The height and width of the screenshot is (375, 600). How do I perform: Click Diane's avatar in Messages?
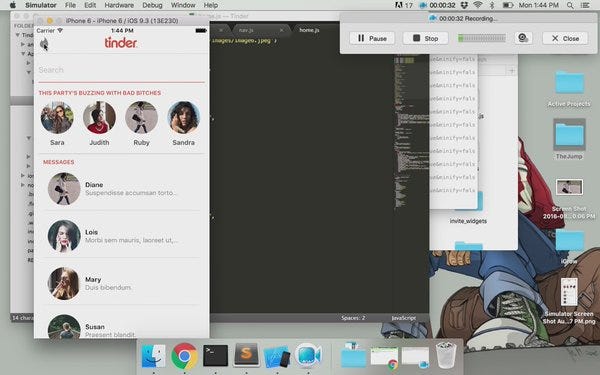tap(64, 189)
